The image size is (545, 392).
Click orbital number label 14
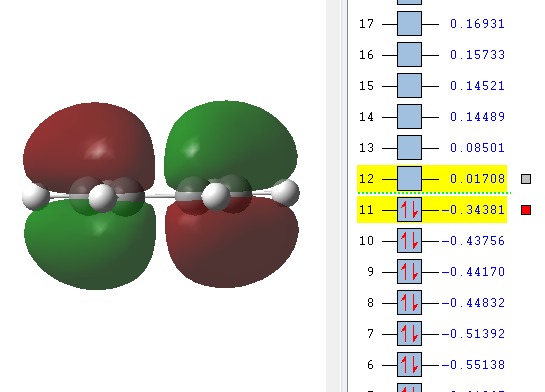tap(366, 116)
